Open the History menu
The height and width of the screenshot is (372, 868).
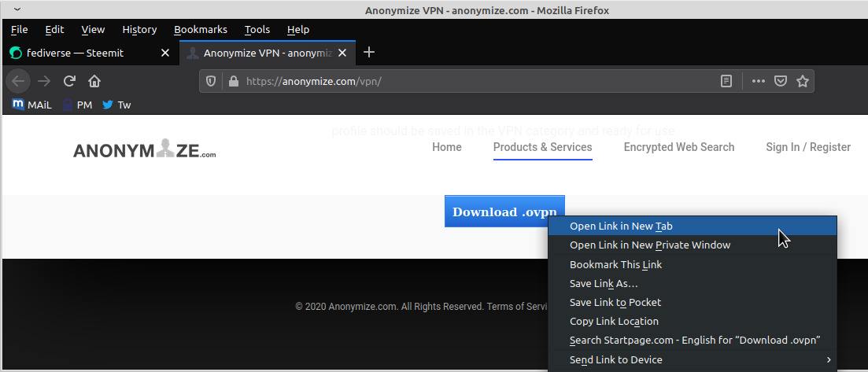coord(139,29)
